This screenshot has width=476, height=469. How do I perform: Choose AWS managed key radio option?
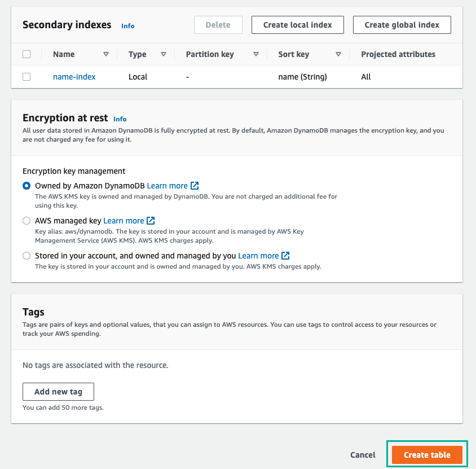coord(27,221)
